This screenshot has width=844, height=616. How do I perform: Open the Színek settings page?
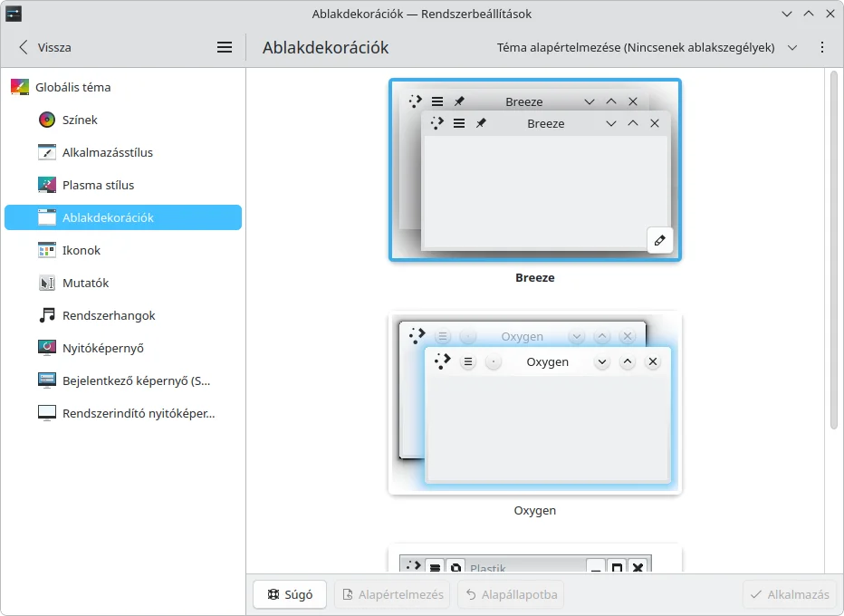coord(123,120)
